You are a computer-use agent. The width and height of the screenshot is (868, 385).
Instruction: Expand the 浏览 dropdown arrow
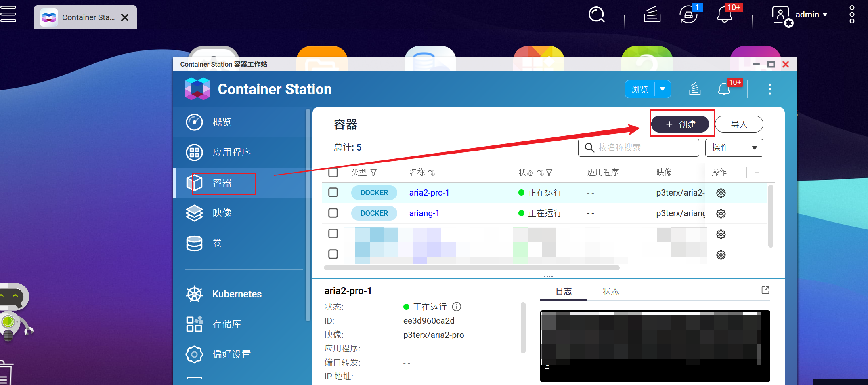point(663,89)
